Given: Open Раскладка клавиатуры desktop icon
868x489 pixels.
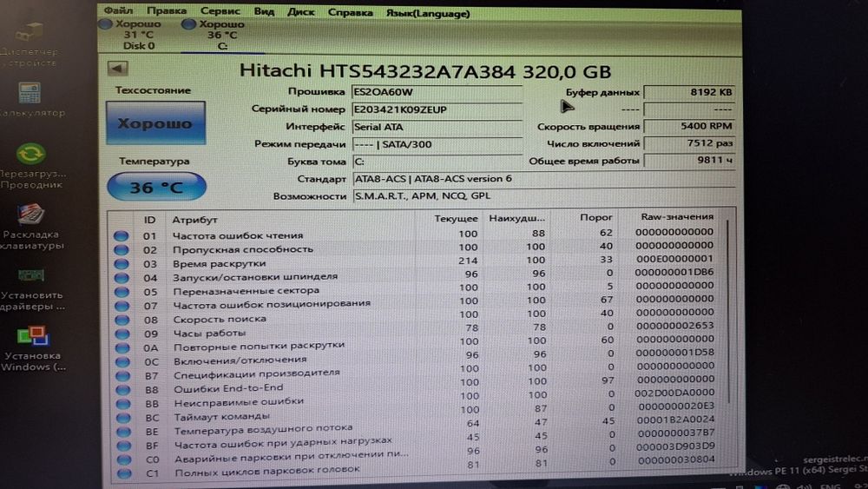Looking at the screenshot, I should click(x=31, y=227).
